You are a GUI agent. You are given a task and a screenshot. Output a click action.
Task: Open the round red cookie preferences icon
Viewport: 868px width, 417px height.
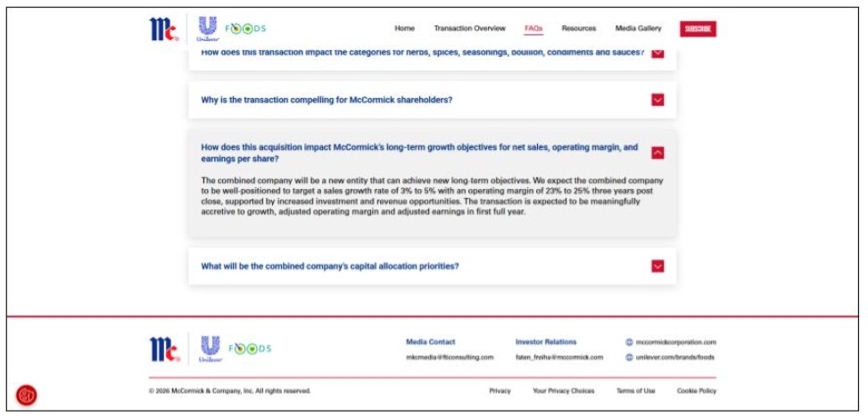[x=27, y=395]
